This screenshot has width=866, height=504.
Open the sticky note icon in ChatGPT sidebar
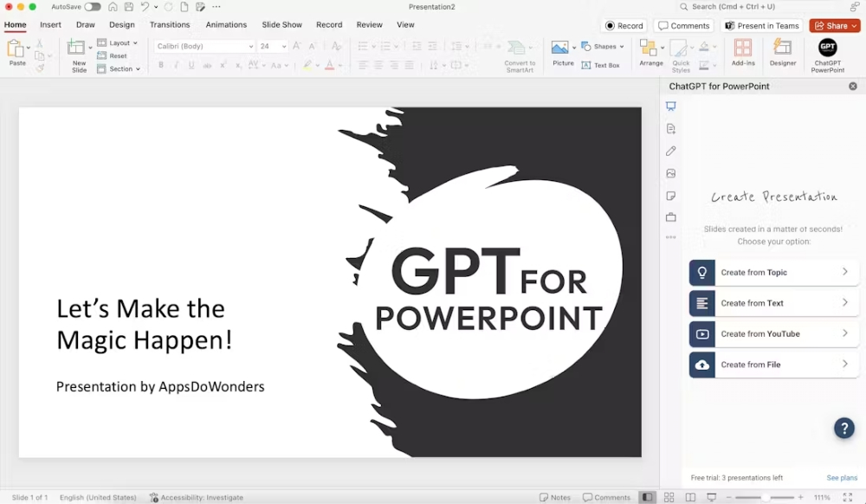click(x=670, y=196)
